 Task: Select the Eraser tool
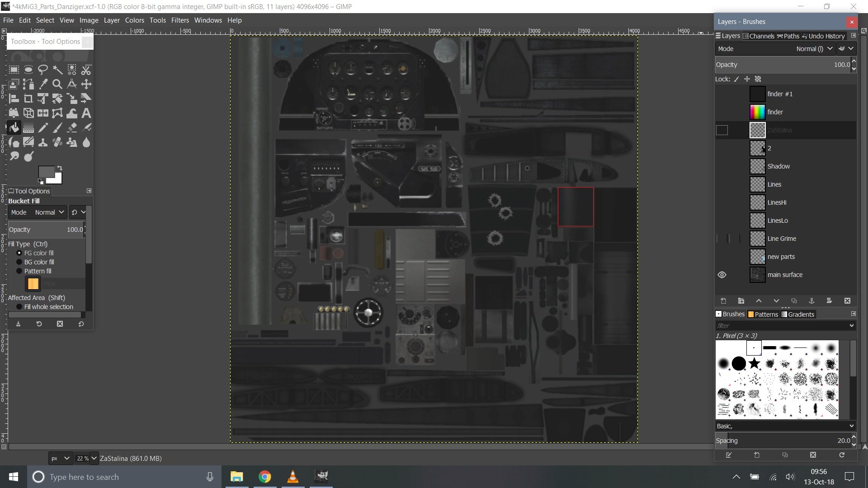tap(72, 128)
